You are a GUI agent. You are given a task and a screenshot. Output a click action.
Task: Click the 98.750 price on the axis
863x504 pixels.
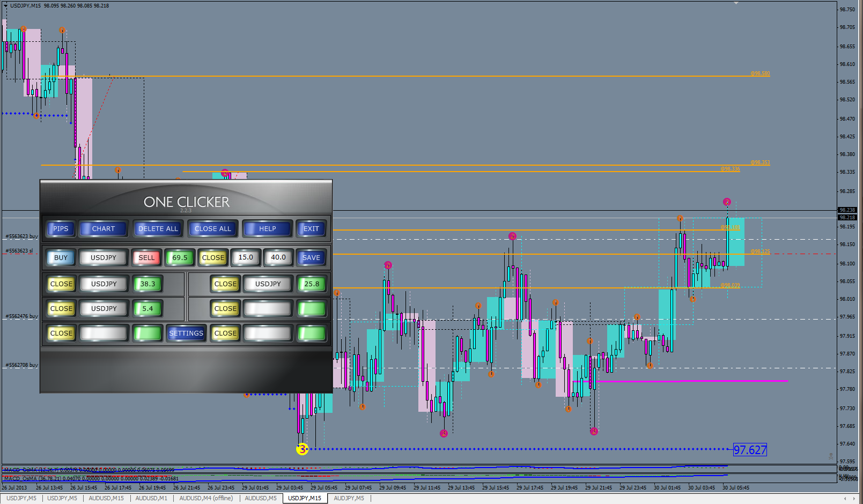point(847,10)
